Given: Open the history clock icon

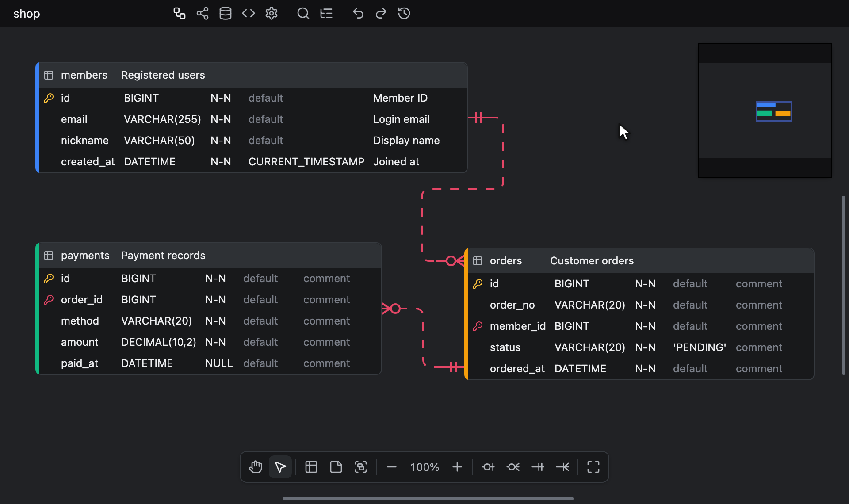Looking at the screenshot, I should click(x=404, y=13).
